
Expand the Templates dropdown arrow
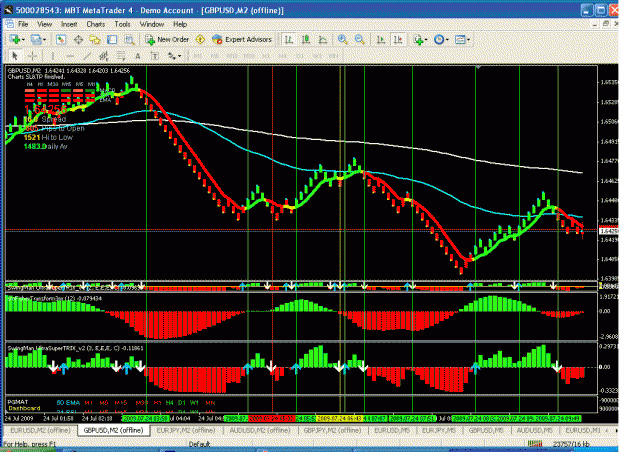tap(468, 40)
